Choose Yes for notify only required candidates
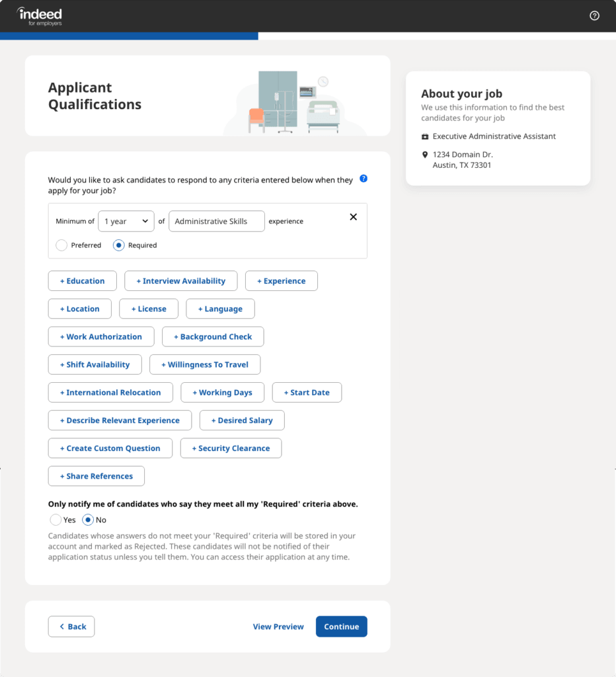 pos(56,520)
